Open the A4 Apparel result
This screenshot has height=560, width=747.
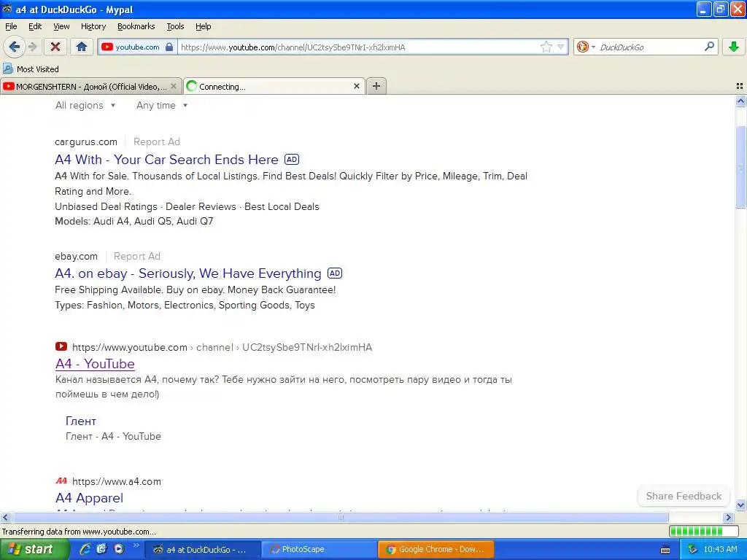pyautogui.click(x=89, y=497)
